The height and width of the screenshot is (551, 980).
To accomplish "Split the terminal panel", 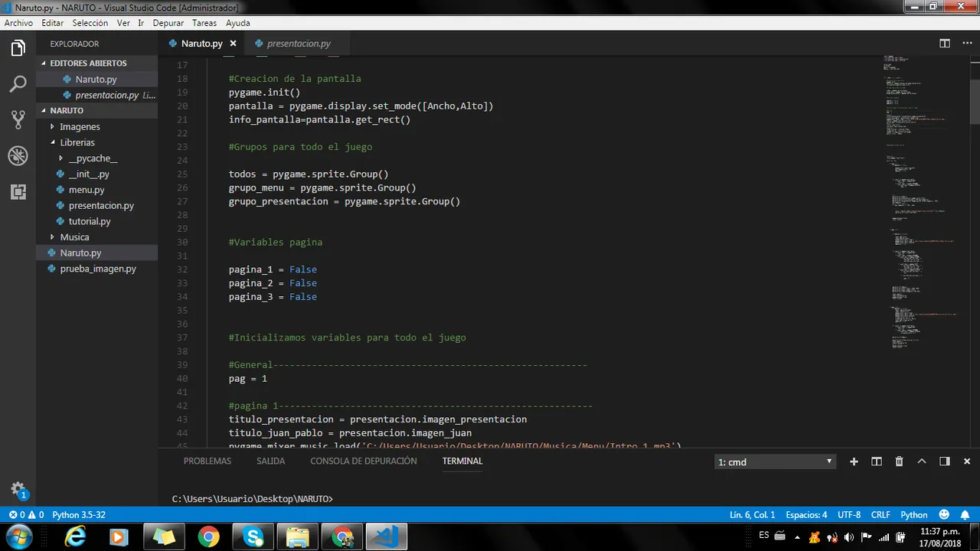I will (x=877, y=461).
